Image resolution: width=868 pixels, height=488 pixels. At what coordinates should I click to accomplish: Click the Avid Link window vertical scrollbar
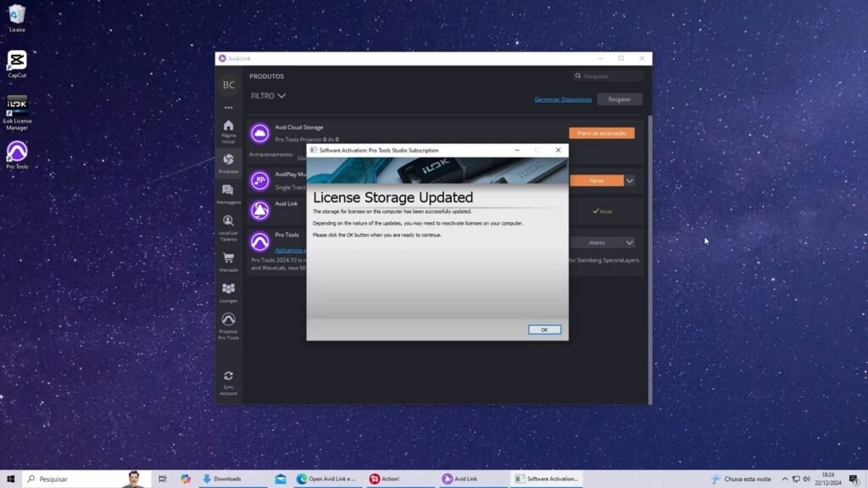pos(650,258)
